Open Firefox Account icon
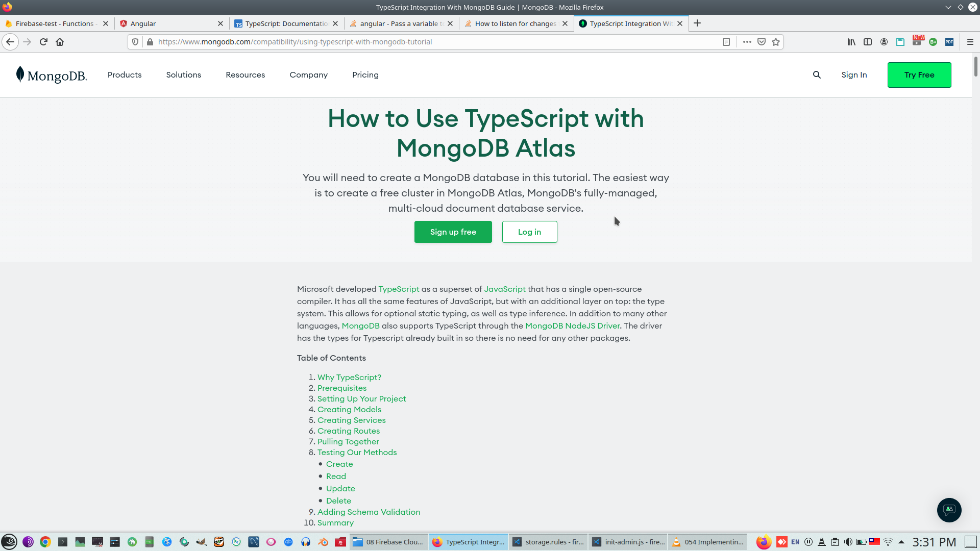The image size is (980, 551). pyautogui.click(x=884, y=42)
